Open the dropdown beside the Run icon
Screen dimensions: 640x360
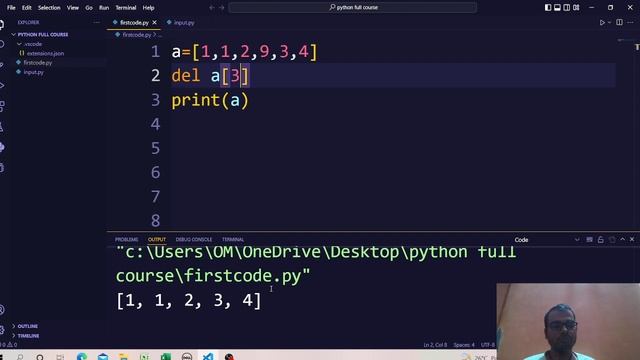(609, 22)
